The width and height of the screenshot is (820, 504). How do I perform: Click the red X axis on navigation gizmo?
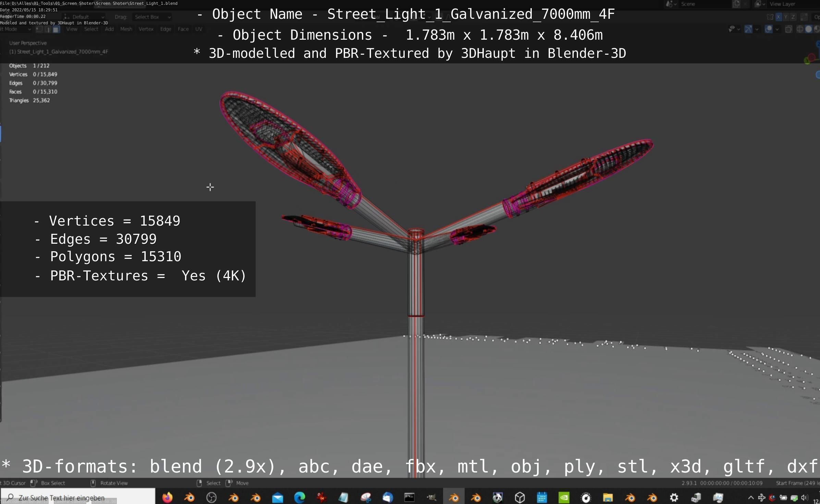pyautogui.click(x=811, y=57)
